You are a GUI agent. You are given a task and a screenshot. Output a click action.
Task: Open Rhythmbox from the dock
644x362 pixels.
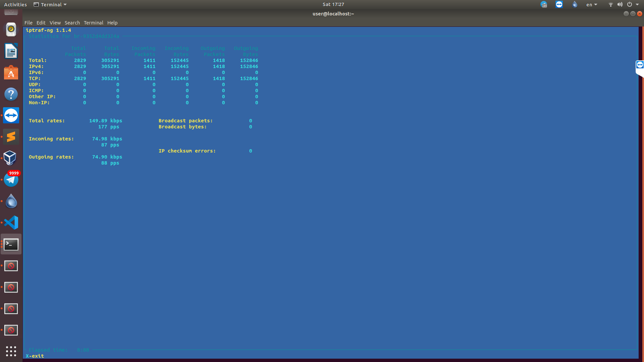11,29
